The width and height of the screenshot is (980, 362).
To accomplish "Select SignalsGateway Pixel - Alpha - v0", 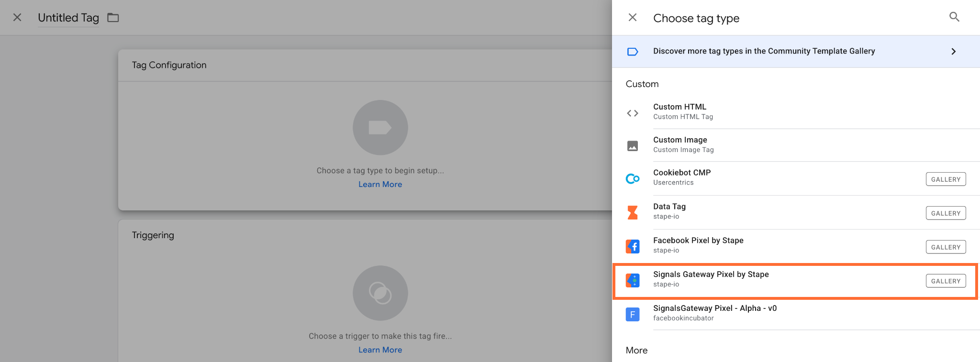I will point(796,314).
